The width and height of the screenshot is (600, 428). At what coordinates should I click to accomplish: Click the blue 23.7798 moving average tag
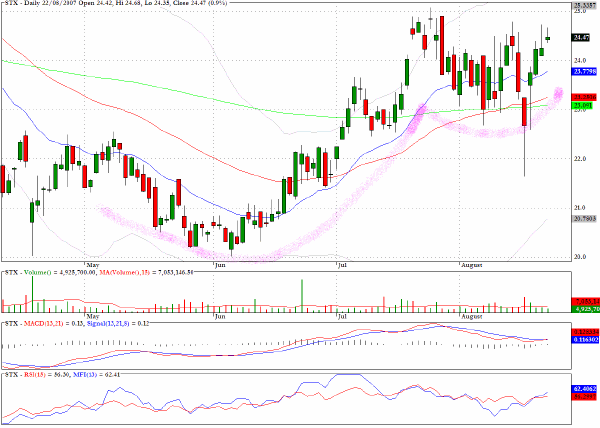pos(584,71)
